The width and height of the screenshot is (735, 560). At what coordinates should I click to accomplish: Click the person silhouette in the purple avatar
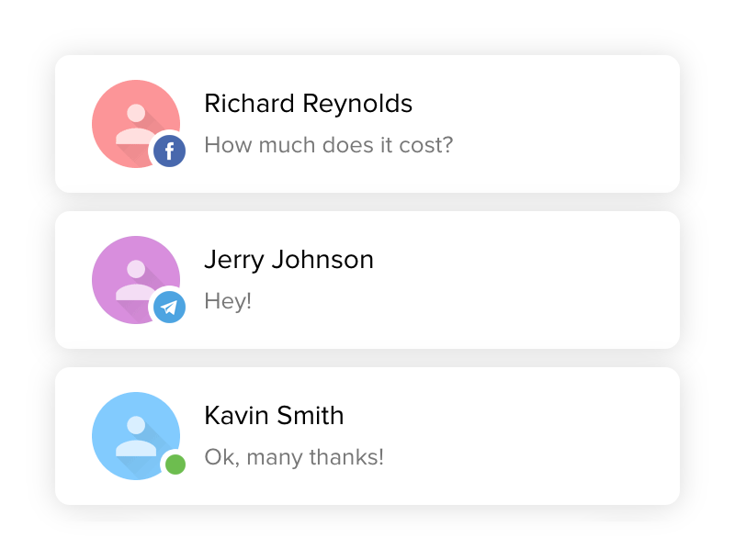coord(136,282)
